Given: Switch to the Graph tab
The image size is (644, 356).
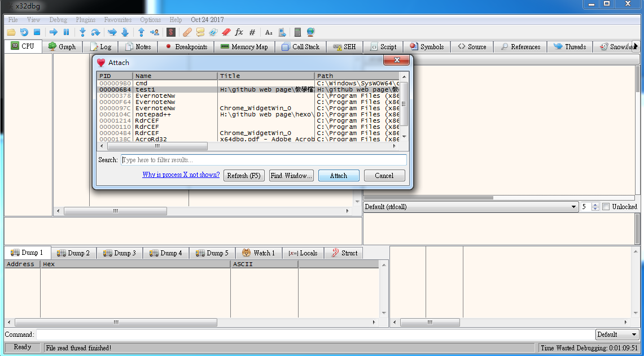Looking at the screenshot, I should (62, 47).
